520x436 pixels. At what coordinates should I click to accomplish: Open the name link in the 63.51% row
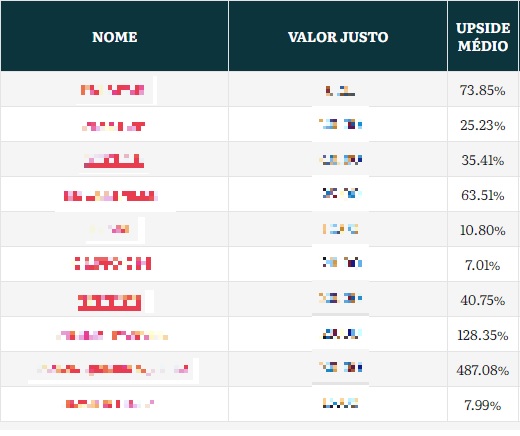(x=110, y=196)
